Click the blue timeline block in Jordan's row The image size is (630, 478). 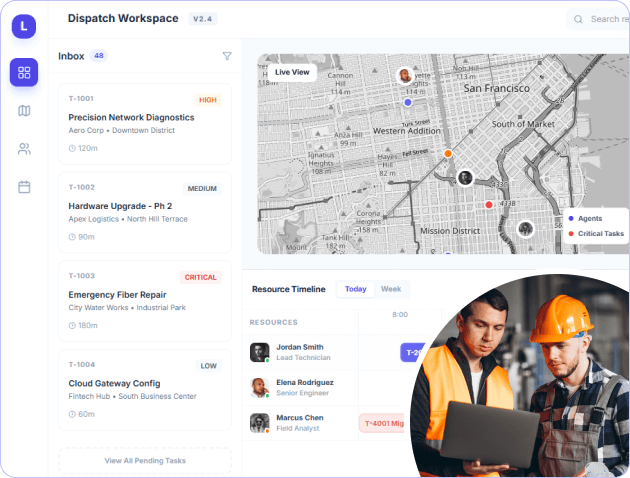click(x=413, y=353)
